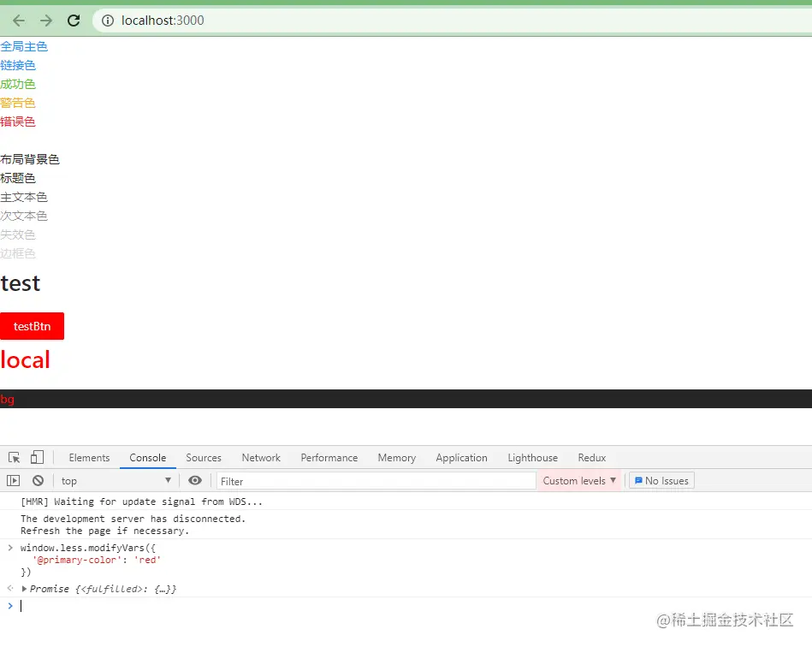Open the top JavaScript context dropdown
Viewport: 812px width, 647px height.
point(116,481)
